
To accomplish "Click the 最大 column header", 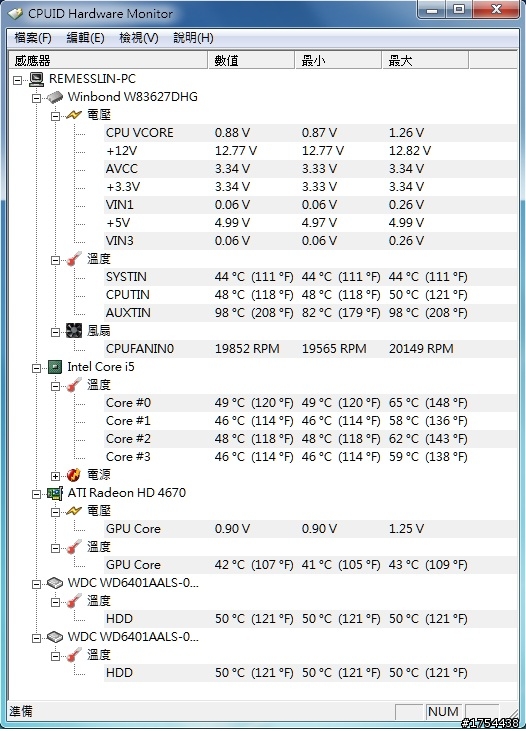I will pos(425,60).
